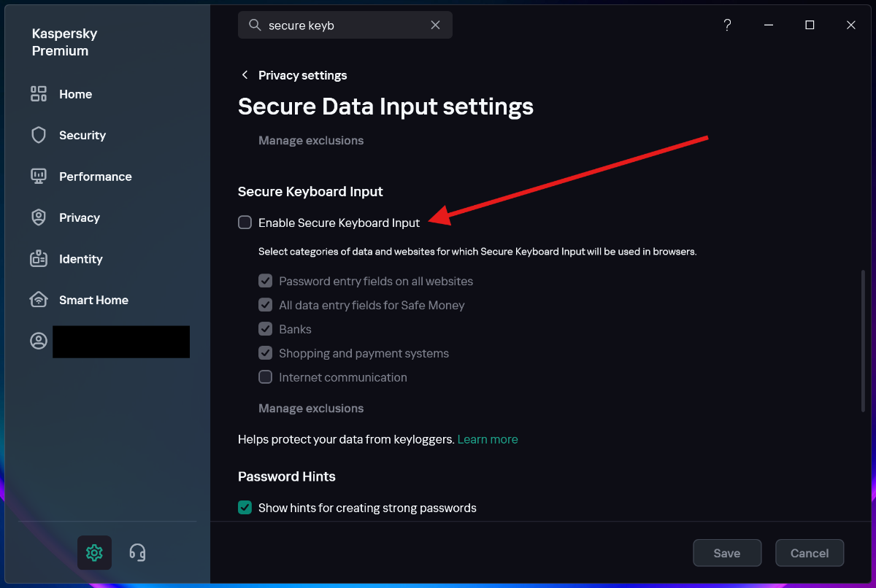This screenshot has width=876, height=588.
Task: Click the Home dashboard icon
Action: click(39, 94)
